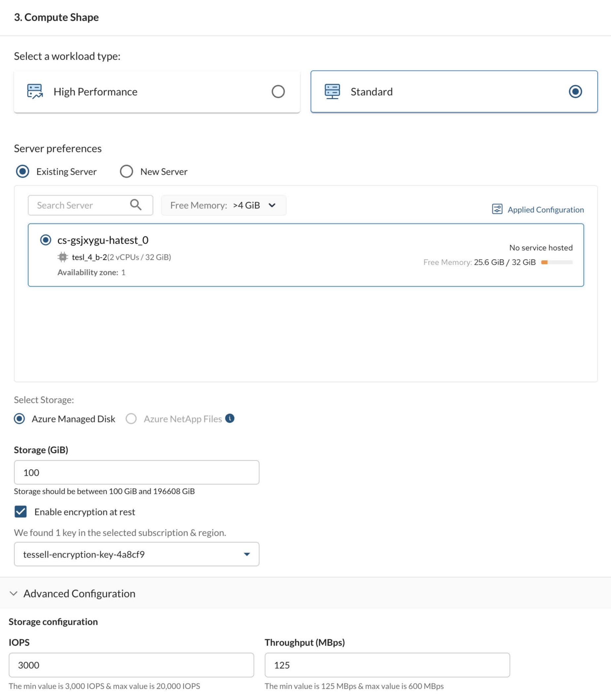
Task: Collapse the Advanced Configuration section
Action: point(14,593)
